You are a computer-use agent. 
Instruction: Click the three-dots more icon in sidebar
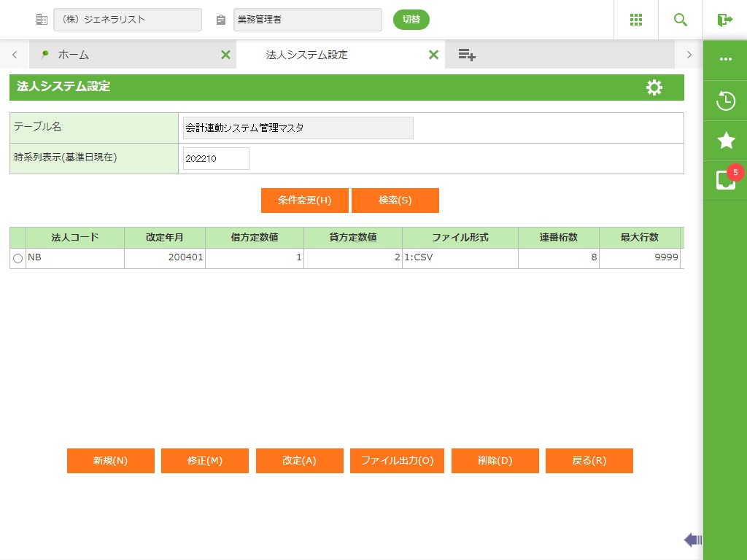pyautogui.click(x=725, y=59)
